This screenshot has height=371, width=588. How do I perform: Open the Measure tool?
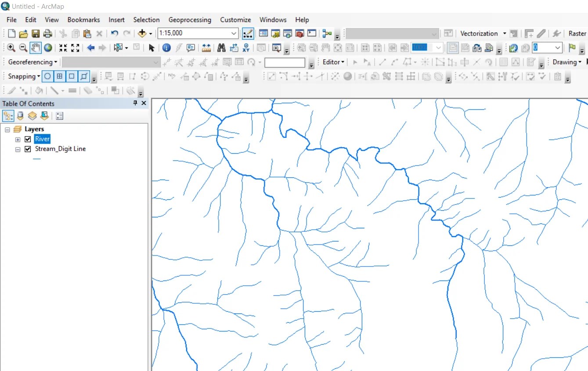[206, 48]
